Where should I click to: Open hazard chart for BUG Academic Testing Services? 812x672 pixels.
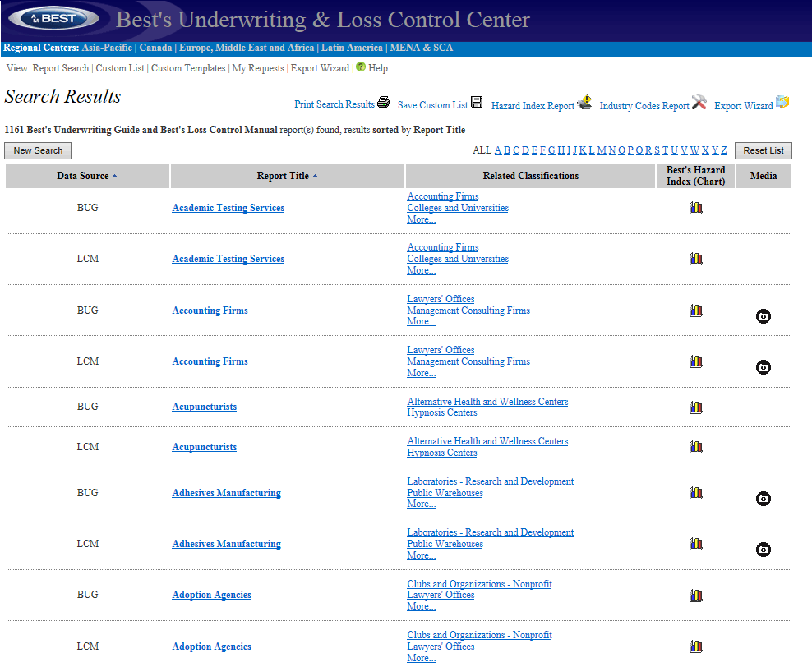pyautogui.click(x=696, y=208)
